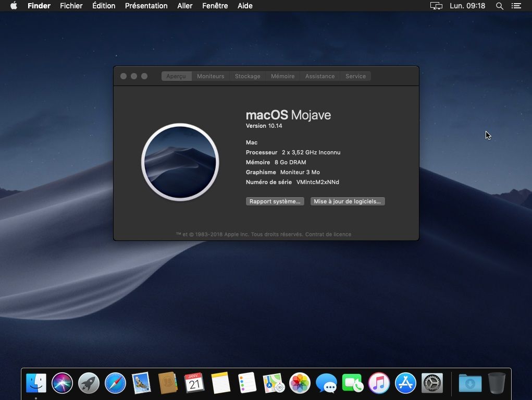Click the graphics value Moniteur 3 Mo
532x400 pixels.
(300, 172)
